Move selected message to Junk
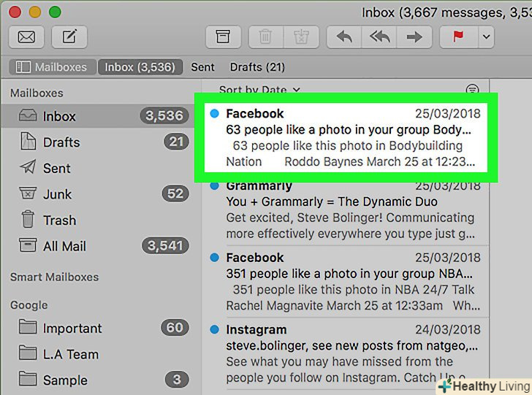532x395 pixels. (301, 37)
